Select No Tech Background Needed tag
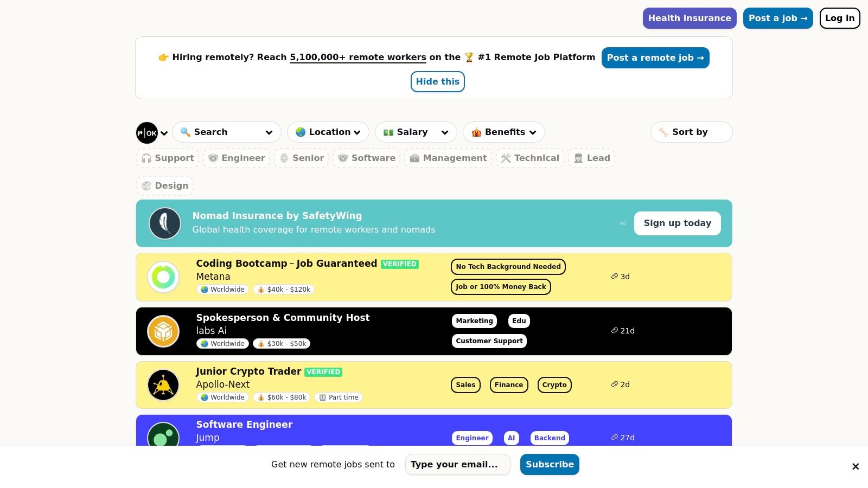The height and width of the screenshot is (488, 868). pos(508,267)
